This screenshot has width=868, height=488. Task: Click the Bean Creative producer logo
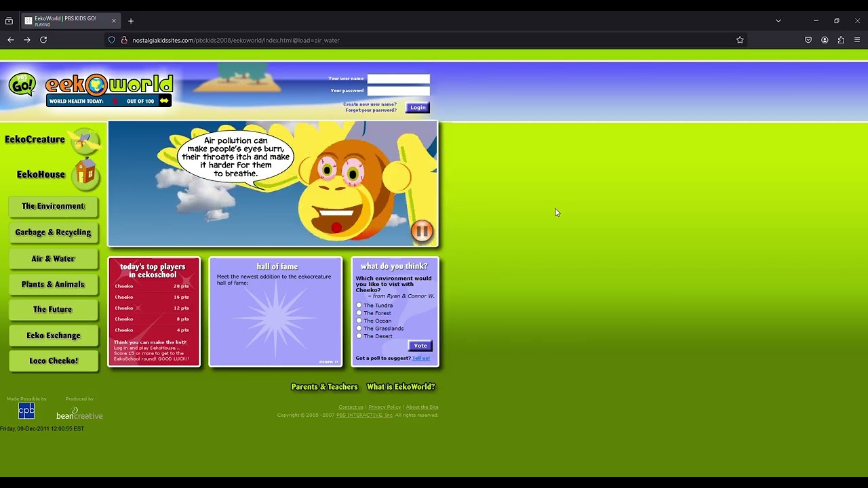pyautogui.click(x=79, y=413)
